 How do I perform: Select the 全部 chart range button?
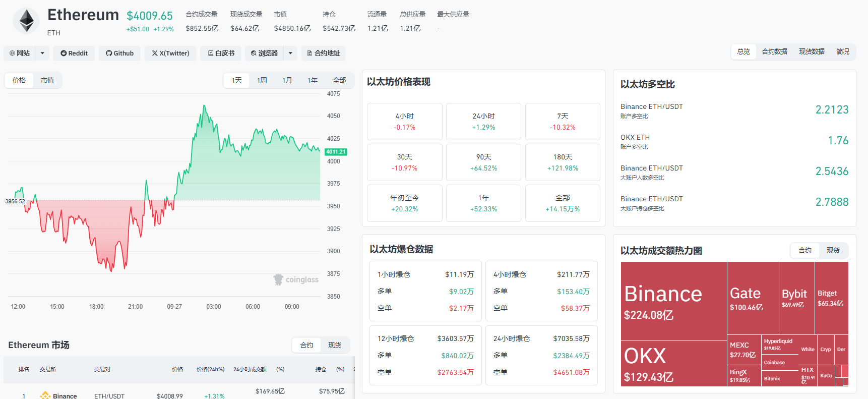click(339, 80)
